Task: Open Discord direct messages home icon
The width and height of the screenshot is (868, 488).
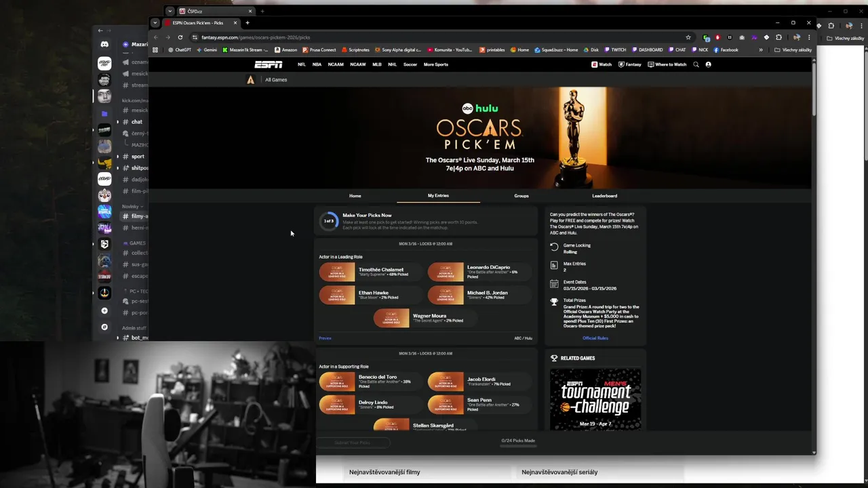Action: tap(104, 44)
